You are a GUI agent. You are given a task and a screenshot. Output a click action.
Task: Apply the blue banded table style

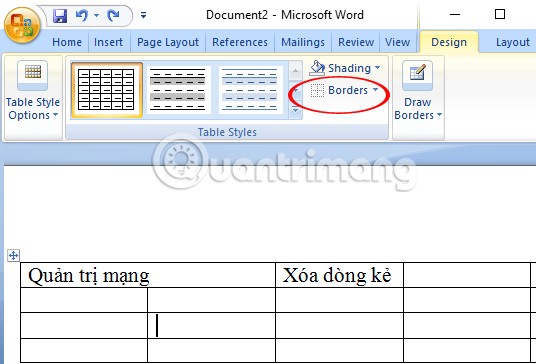[x=250, y=90]
